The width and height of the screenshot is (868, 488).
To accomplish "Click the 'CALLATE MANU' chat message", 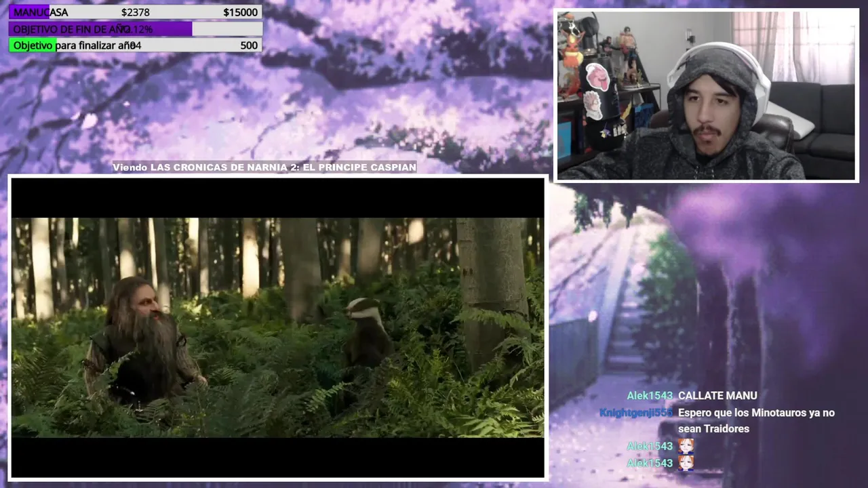I will click(717, 396).
